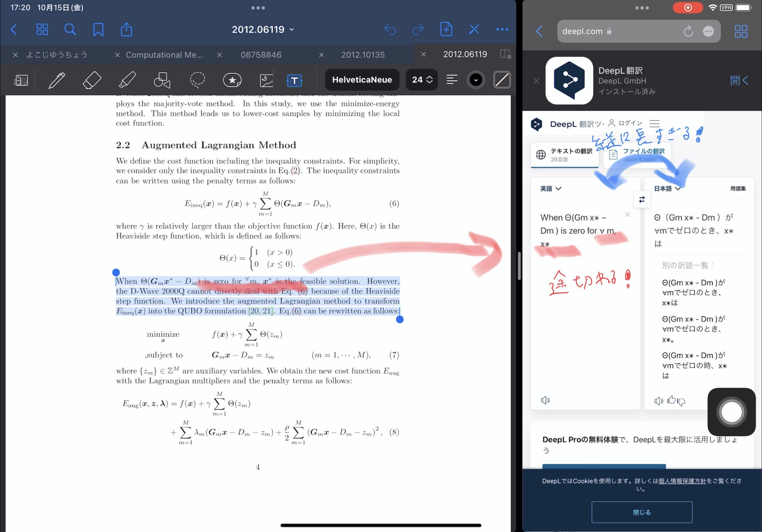Image resolution: width=762 pixels, height=532 pixels.
Task: Click the 閉じる cookie button
Action: pyautogui.click(x=641, y=512)
